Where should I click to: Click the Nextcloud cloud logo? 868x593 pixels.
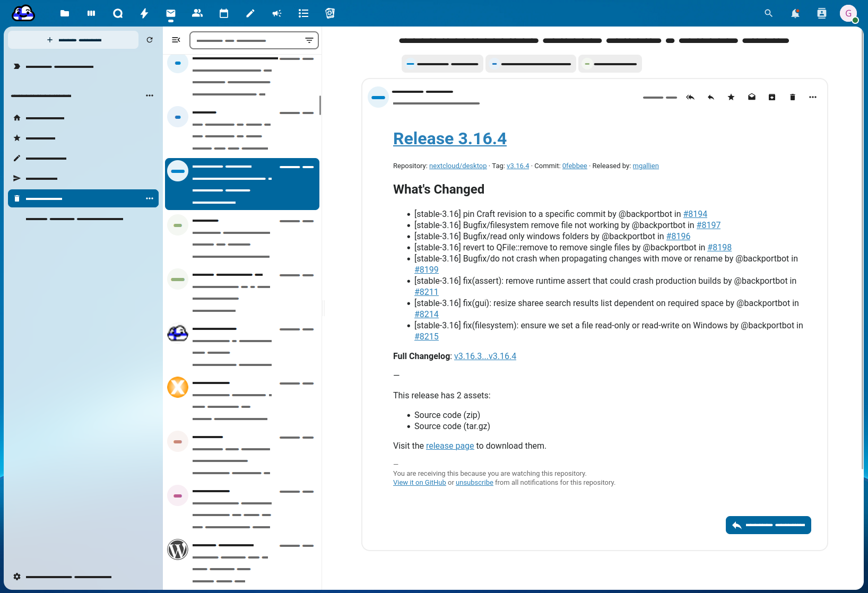click(x=23, y=13)
